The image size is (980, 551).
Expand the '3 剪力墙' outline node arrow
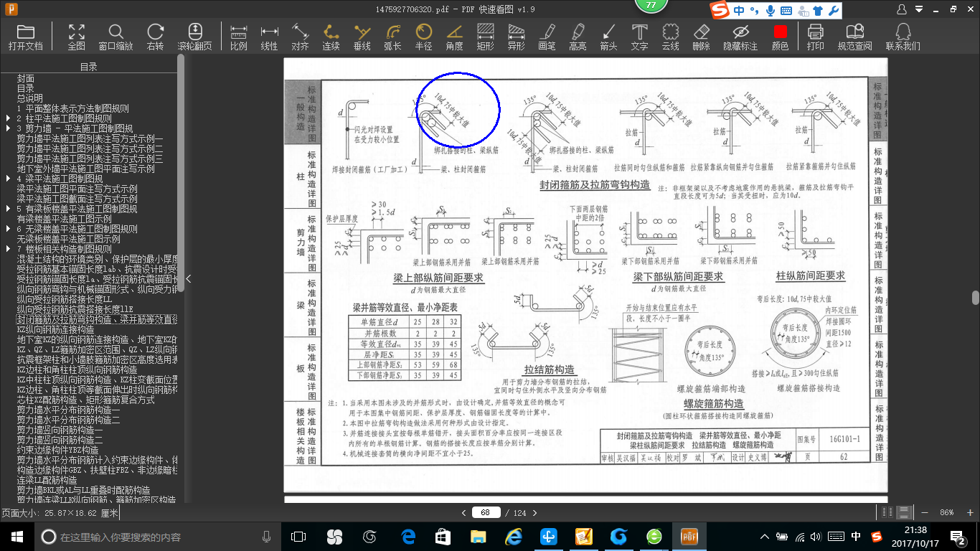tap(8, 128)
